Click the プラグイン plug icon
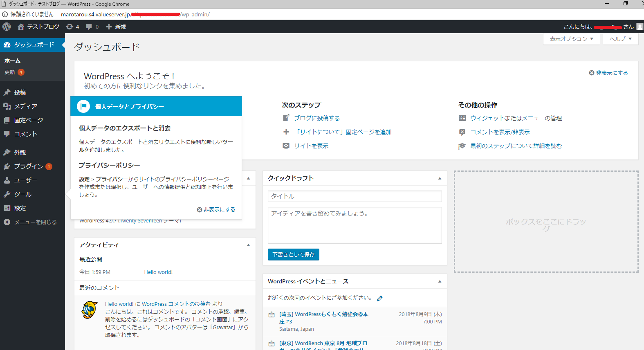Image resolution: width=644 pixels, height=350 pixels. point(7,166)
